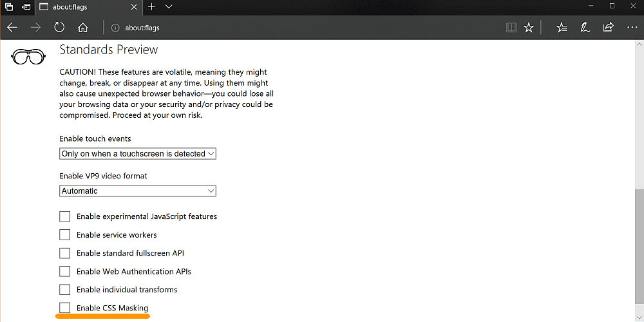Screen dimensions: 644x322
Task: Open the Hub favorites list icon
Action: tap(562, 28)
